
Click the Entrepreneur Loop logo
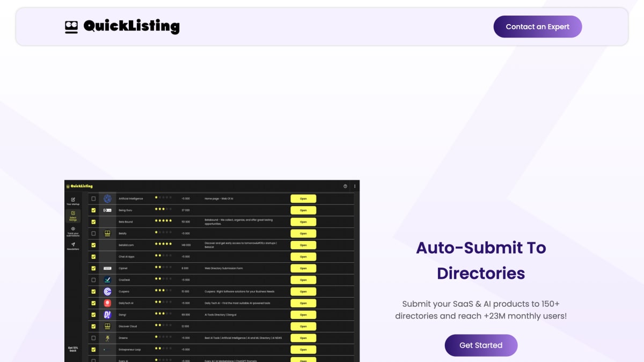(107, 350)
